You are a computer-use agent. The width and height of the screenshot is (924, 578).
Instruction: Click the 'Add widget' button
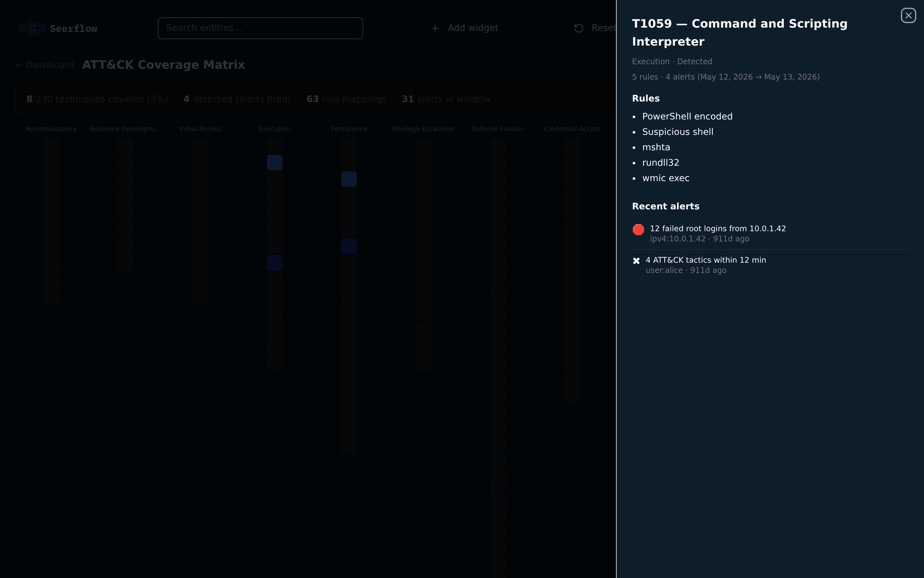[x=464, y=28]
